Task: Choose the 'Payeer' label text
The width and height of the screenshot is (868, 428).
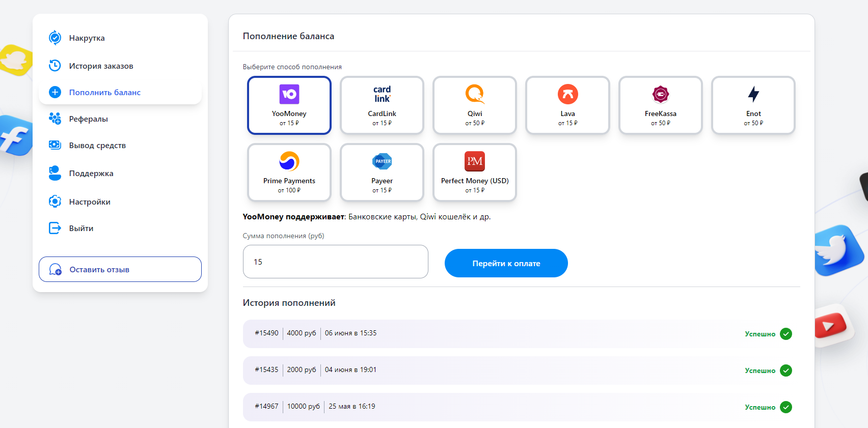Action: point(382,181)
